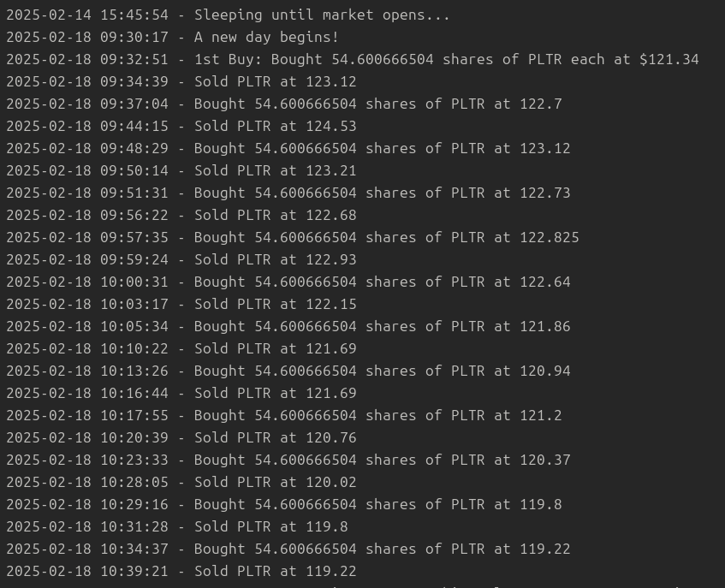This screenshot has width=725, height=588.
Task: Select the Bought PLTR at 120.94 entry
Action: click(288, 371)
